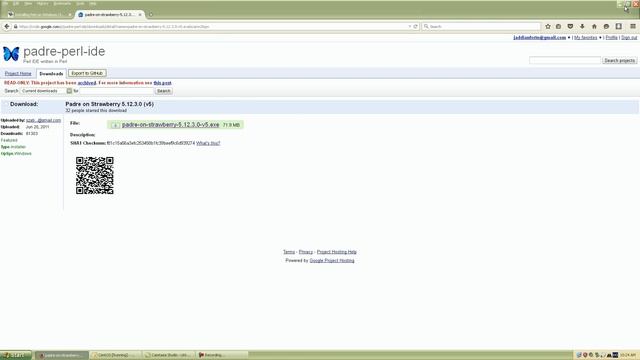This screenshot has width=640, height=360.
Task: Open the Profile link
Action: tap(611, 38)
